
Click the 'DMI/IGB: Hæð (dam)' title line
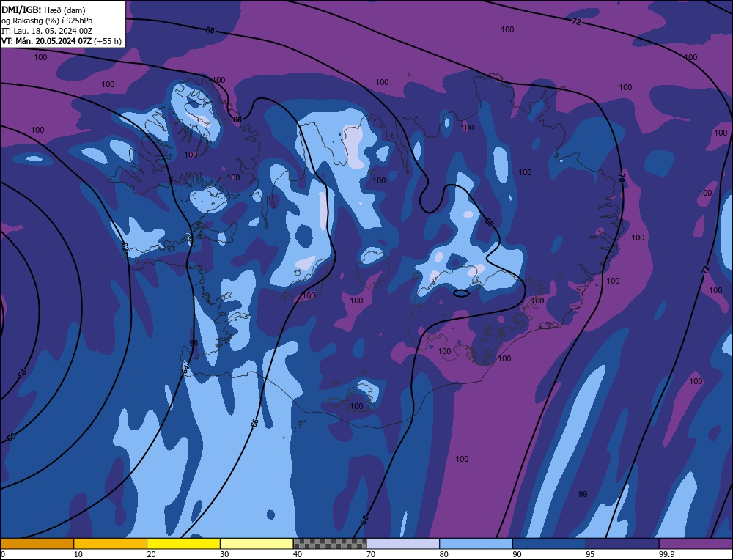tap(43, 10)
